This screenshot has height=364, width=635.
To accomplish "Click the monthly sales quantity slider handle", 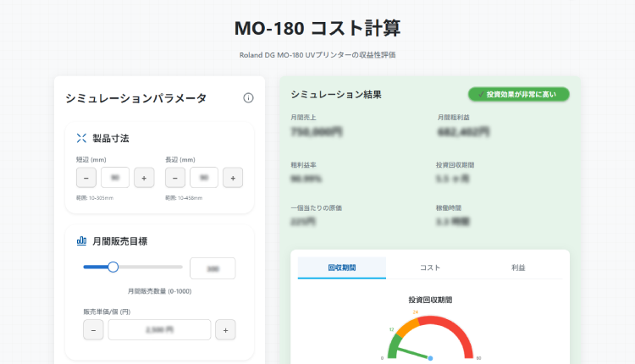I will [x=113, y=267].
